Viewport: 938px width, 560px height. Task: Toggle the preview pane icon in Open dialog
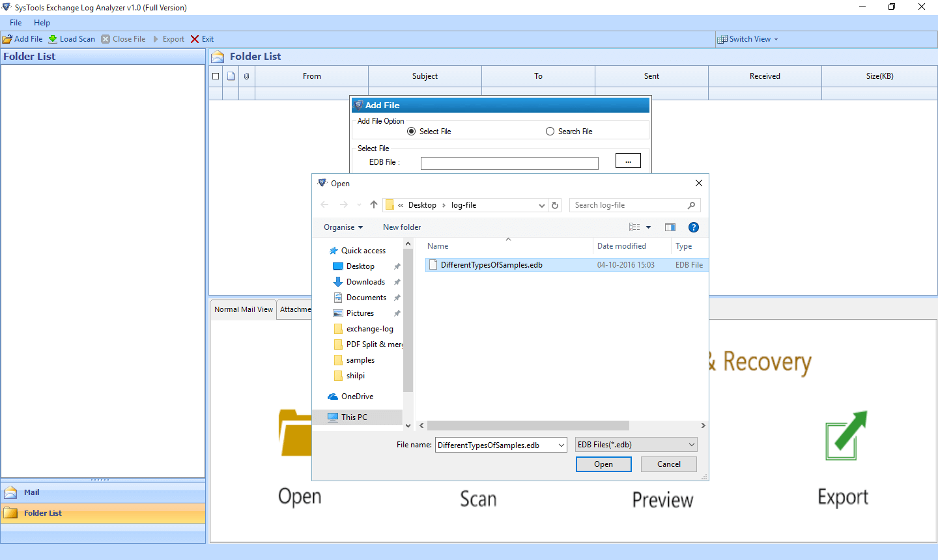click(670, 227)
